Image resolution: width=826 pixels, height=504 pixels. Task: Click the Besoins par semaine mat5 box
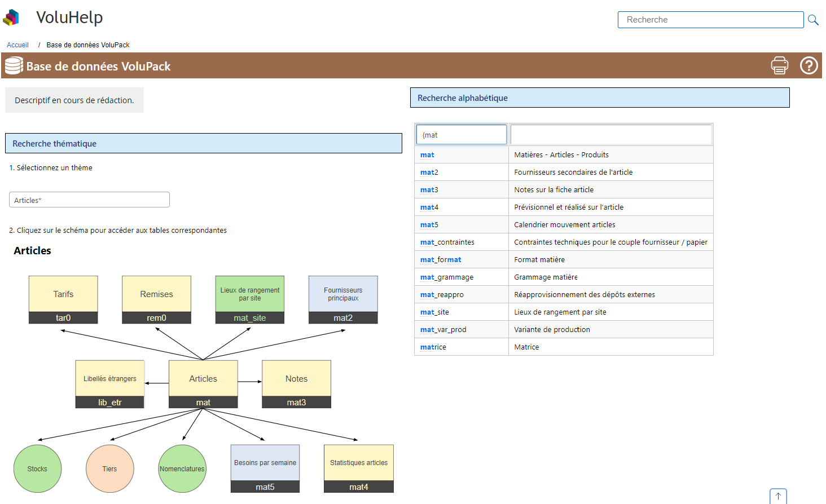(265, 468)
